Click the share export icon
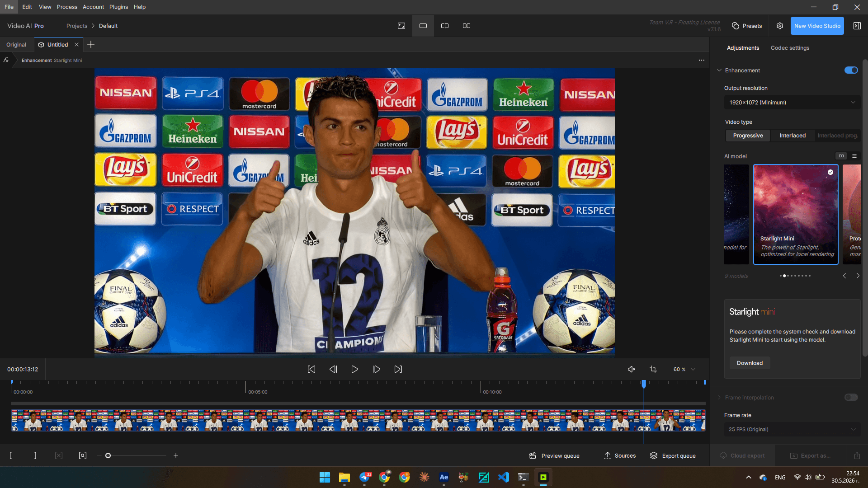The height and width of the screenshot is (488, 868). click(857, 455)
